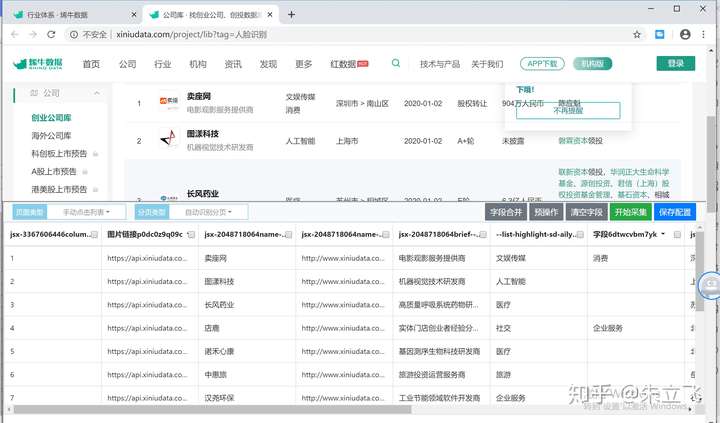Screen dimensions: 720x423
Task: Click 卖座网 company logo thumbnail
Action: [169, 101]
